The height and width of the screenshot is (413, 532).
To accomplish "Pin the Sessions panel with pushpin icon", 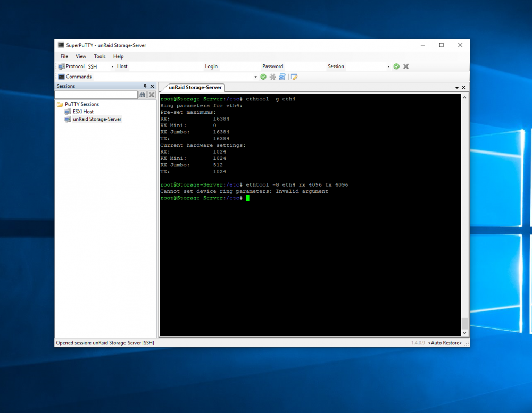I will (145, 86).
